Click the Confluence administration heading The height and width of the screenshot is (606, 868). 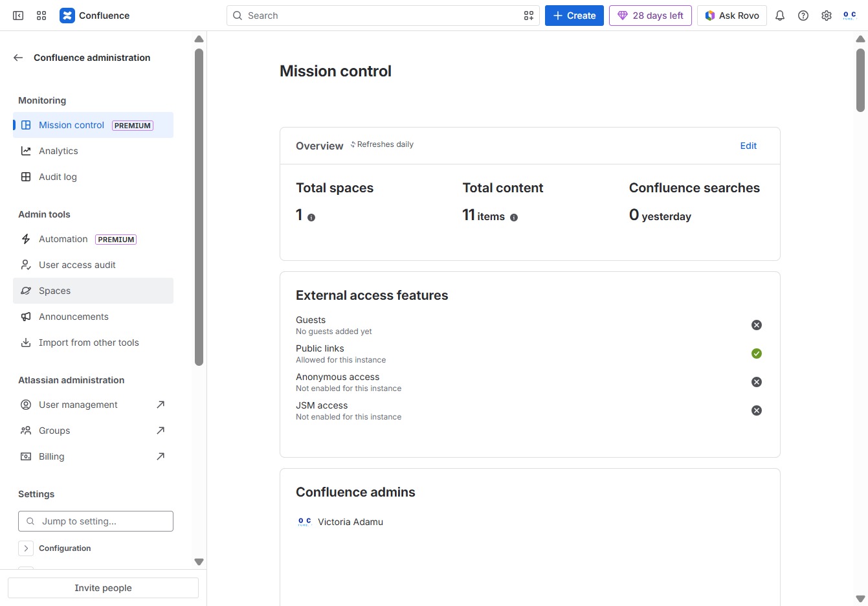point(92,58)
